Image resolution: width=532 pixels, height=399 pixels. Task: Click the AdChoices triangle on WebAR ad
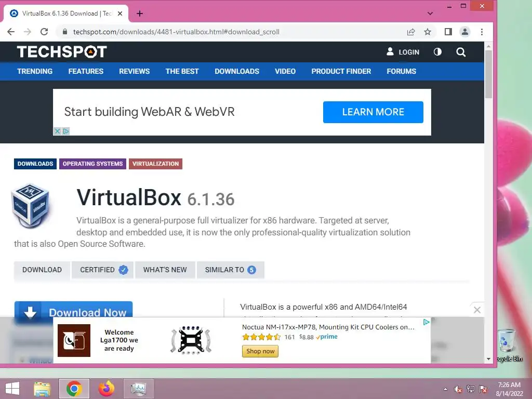click(66, 131)
